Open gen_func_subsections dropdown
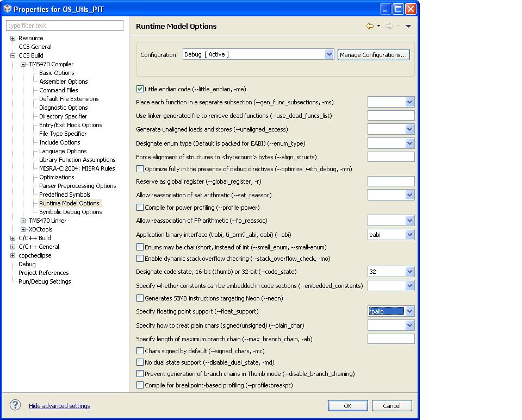 [409, 102]
